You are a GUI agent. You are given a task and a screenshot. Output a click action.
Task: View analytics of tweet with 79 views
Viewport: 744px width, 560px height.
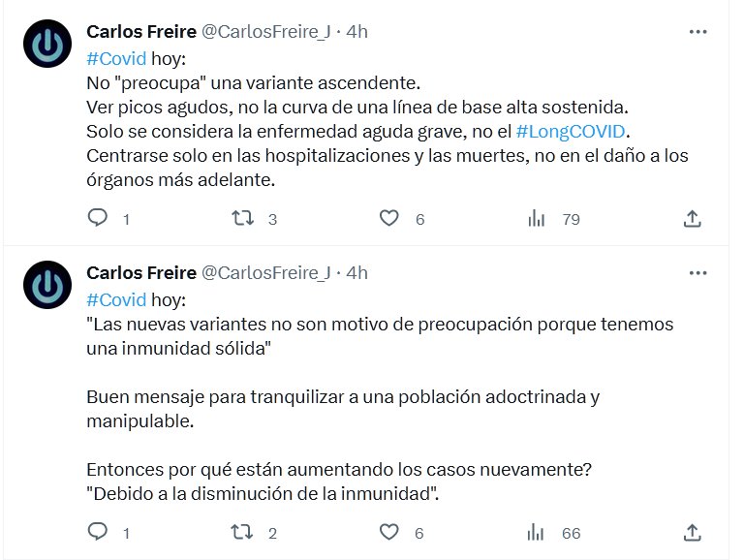click(536, 219)
